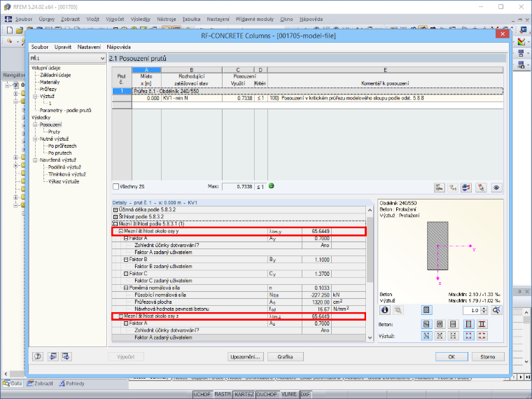Image resolution: width=532 pixels, height=399 pixels.
Task: Expand Účinná délka podle 5.8.3.2 row
Action: [115, 210]
